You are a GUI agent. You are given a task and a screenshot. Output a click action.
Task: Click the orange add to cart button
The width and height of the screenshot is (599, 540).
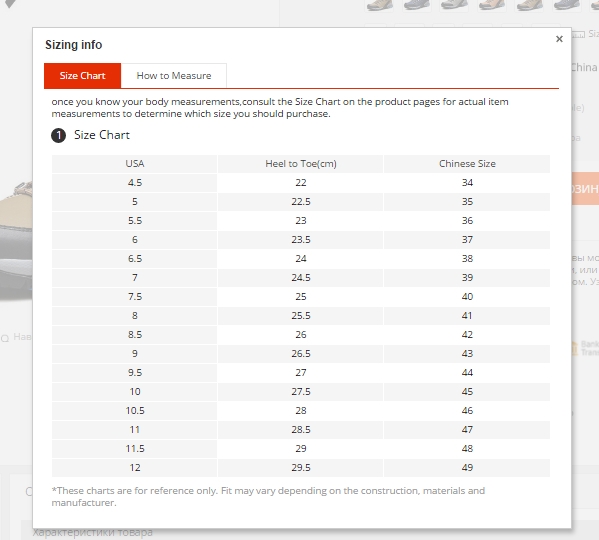[585, 188]
